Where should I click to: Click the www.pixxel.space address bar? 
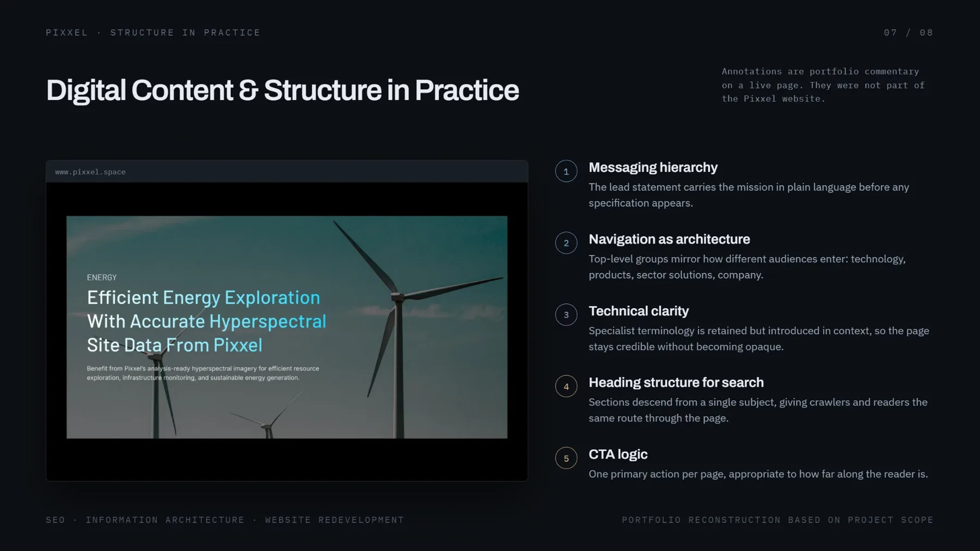point(287,172)
